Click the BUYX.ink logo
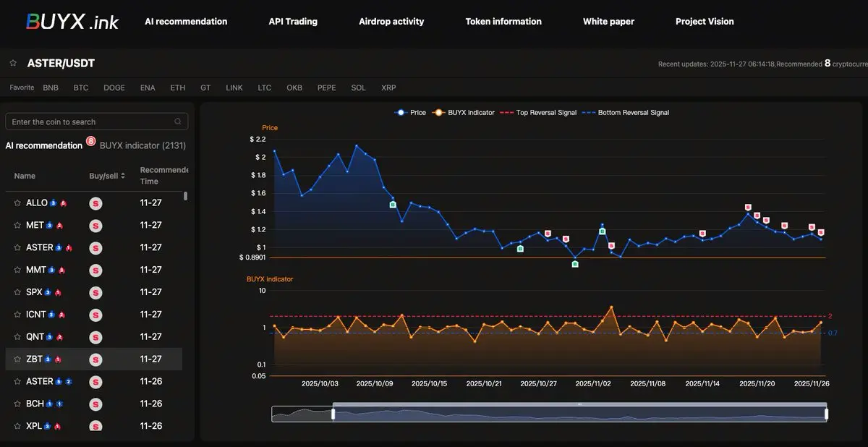The image size is (868, 447). click(72, 22)
